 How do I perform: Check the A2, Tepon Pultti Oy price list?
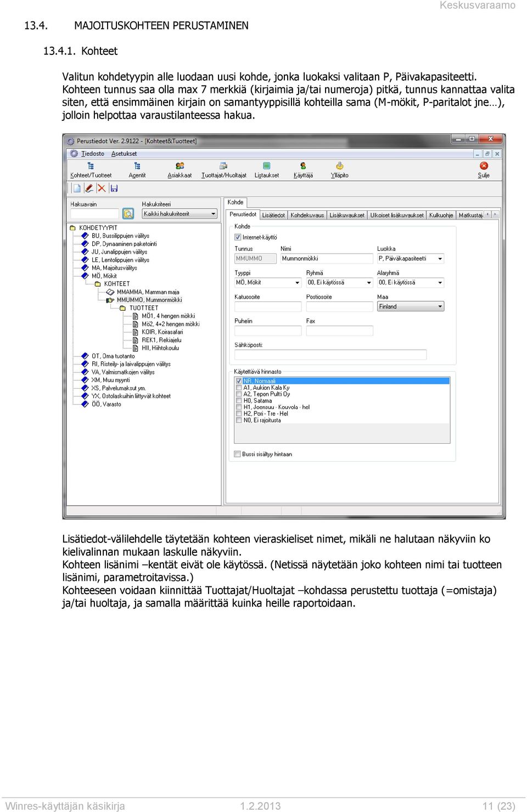pyautogui.click(x=239, y=394)
